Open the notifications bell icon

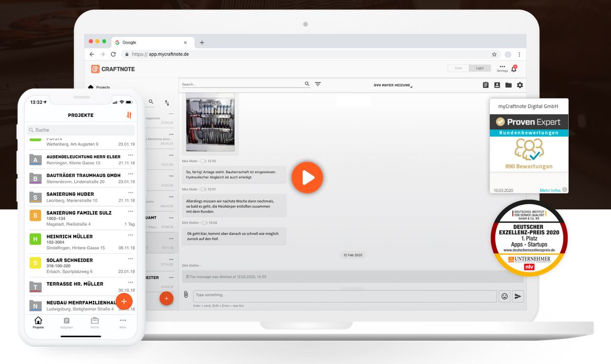pos(514,68)
